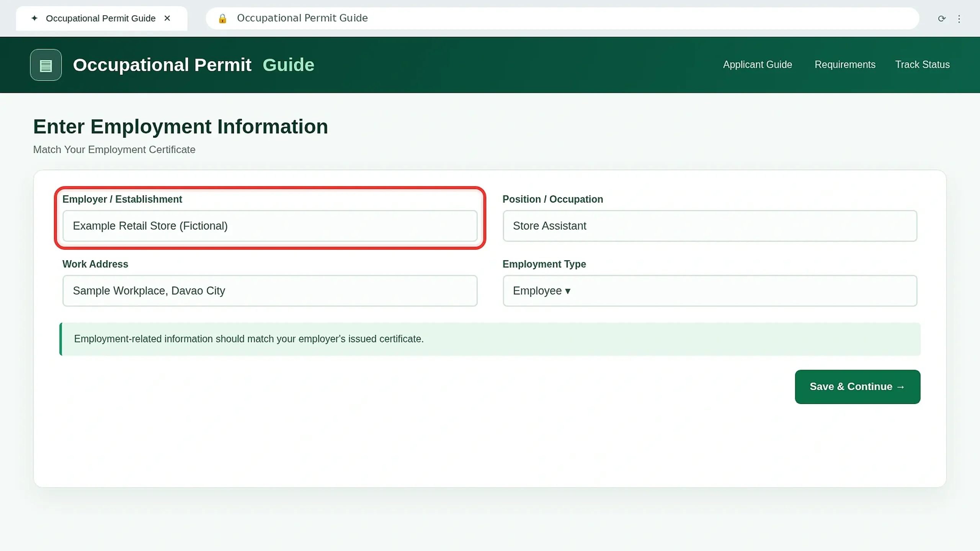
Task: Close the Occupational Permit Guide tab
Action: coord(167,18)
